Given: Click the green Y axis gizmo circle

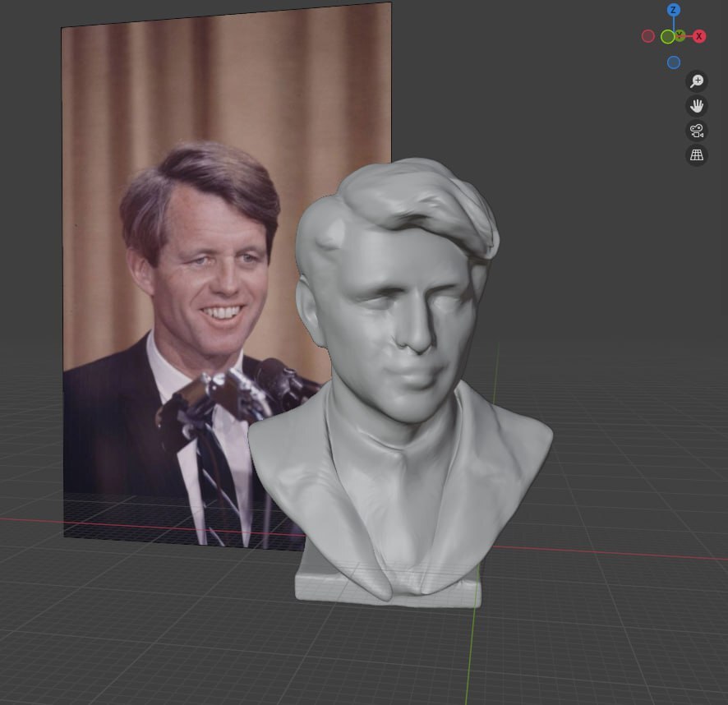Looking at the screenshot, I should point(668,37).
